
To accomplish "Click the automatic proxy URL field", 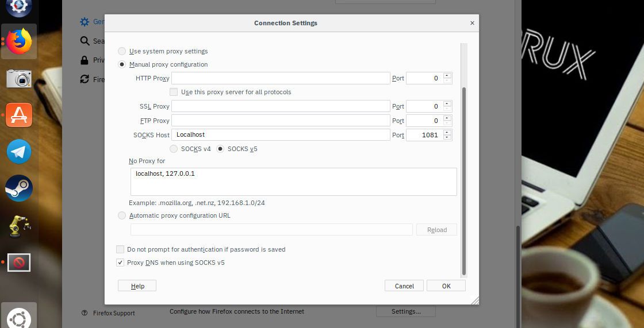I will (x=271, y=229).
